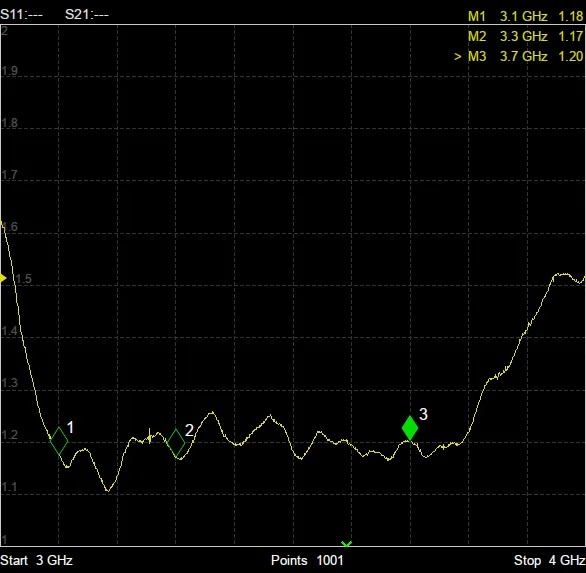Select the M1 3.1 GHz readout row

pyautogui.click(x=525, y=16)
